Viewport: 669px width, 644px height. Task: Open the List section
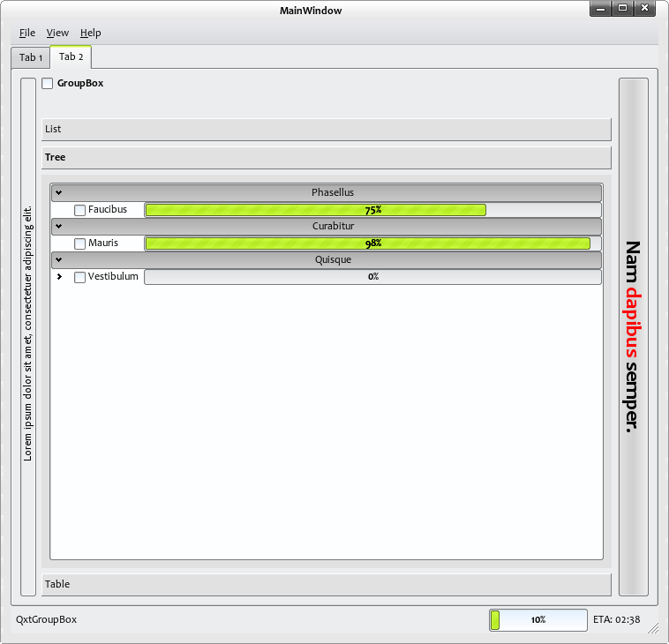(x=327, y=129)
